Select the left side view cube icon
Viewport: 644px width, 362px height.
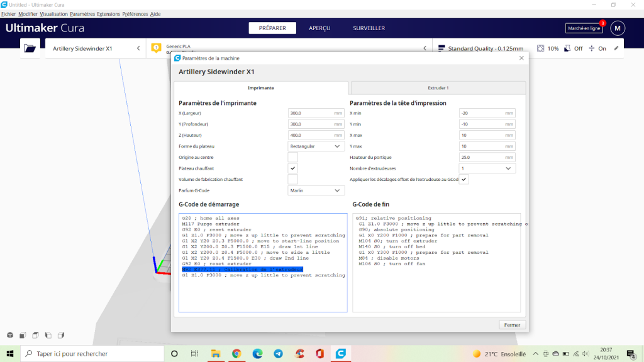[48, 336]
